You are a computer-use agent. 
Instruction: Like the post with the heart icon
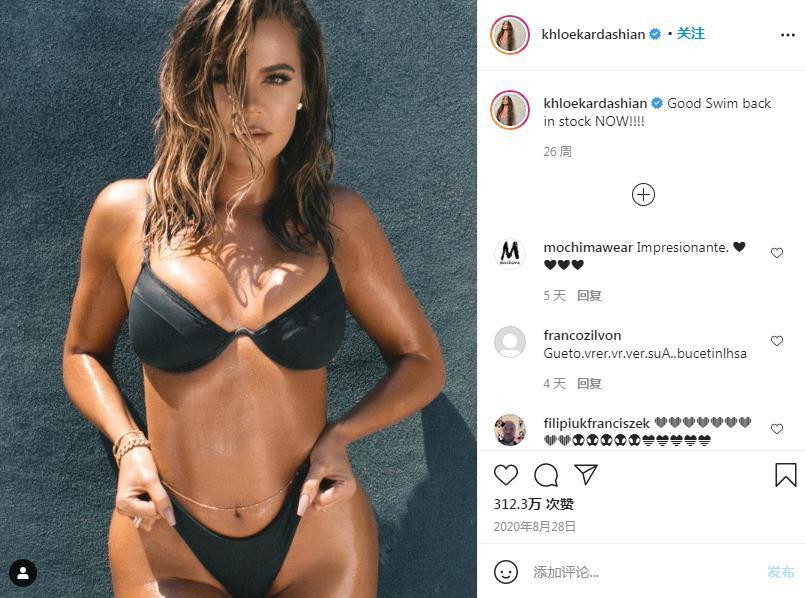click(506, 475)
